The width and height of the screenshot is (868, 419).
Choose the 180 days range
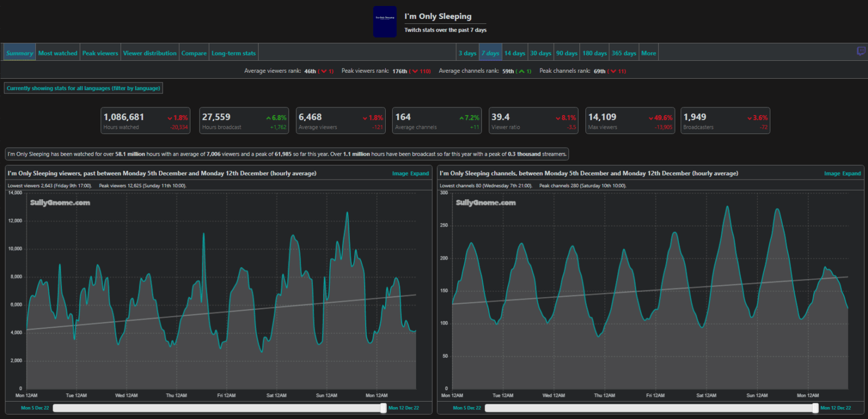coord(595,53)
